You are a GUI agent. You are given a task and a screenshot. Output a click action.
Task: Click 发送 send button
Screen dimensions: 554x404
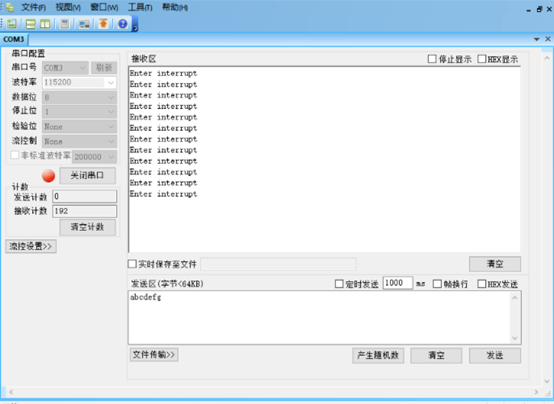tap(495, 356)
